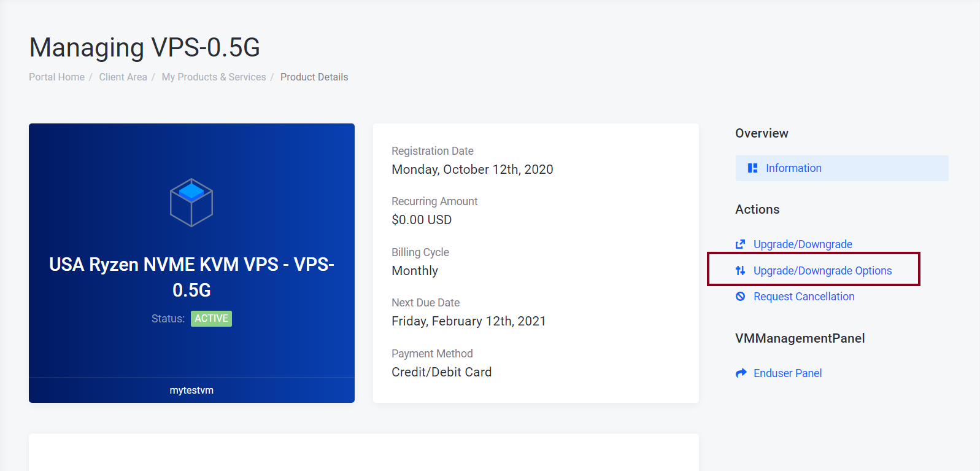Click the Request Cancellation ban icon
The height and width of the screenshot is (471, 980).
740,297
